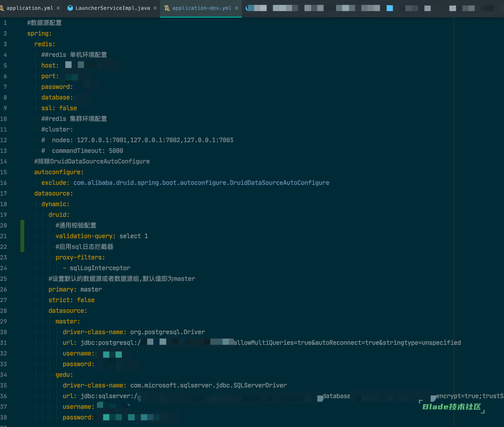
Task: Click the DruidDataSourceAutoConfigure class reference on line 16
Action: (x=201, y=183)
